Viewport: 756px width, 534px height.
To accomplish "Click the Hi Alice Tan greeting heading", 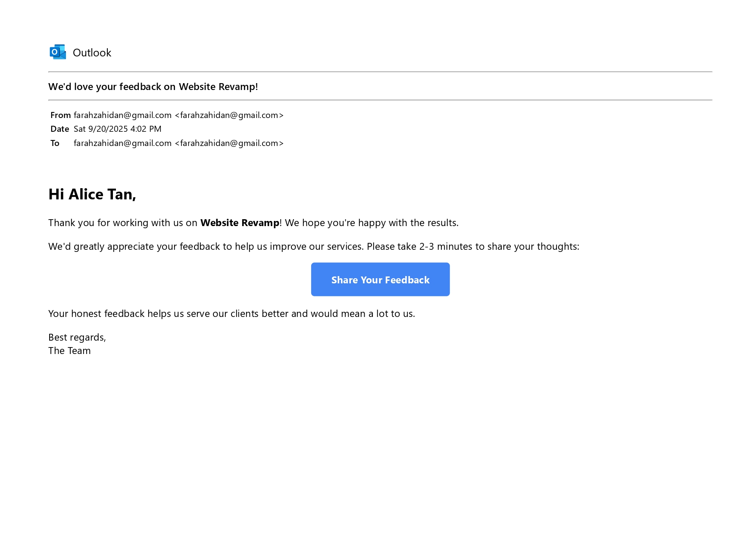I will coord(92,194).
